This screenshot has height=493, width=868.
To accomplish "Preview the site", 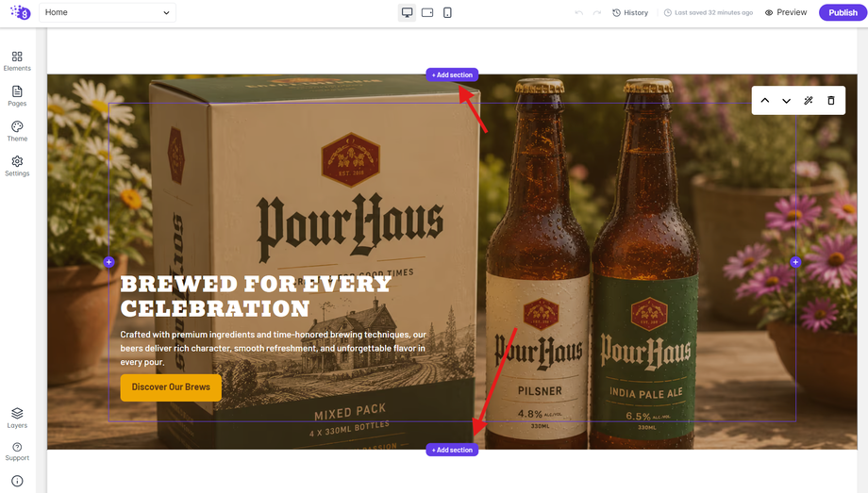I will pyautogui.click(x=786, y=13).
